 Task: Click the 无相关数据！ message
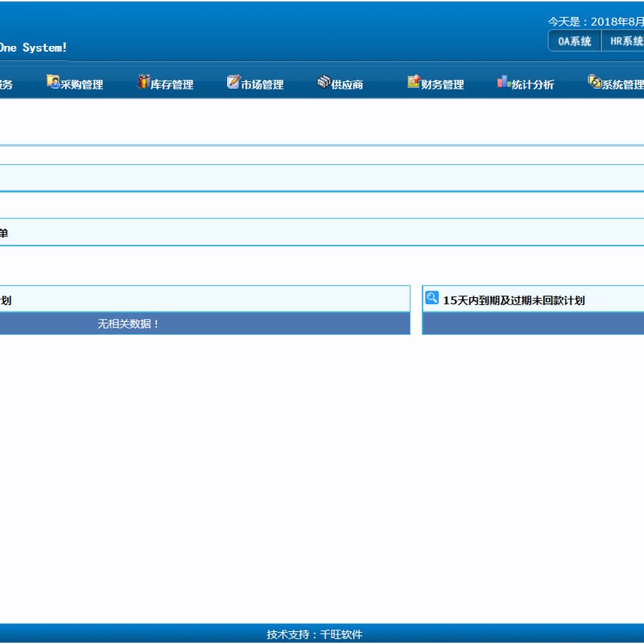[128, 324]
